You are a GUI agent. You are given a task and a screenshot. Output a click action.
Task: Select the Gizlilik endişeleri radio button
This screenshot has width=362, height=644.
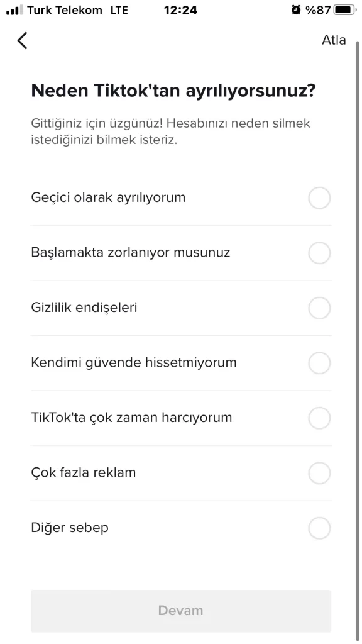[x=319, y=308]
